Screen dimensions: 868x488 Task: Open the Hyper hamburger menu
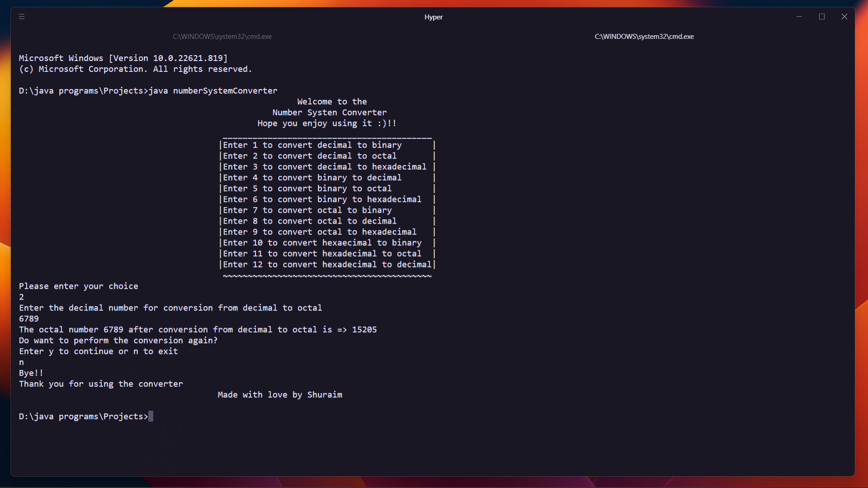click(x=22, y=17)
